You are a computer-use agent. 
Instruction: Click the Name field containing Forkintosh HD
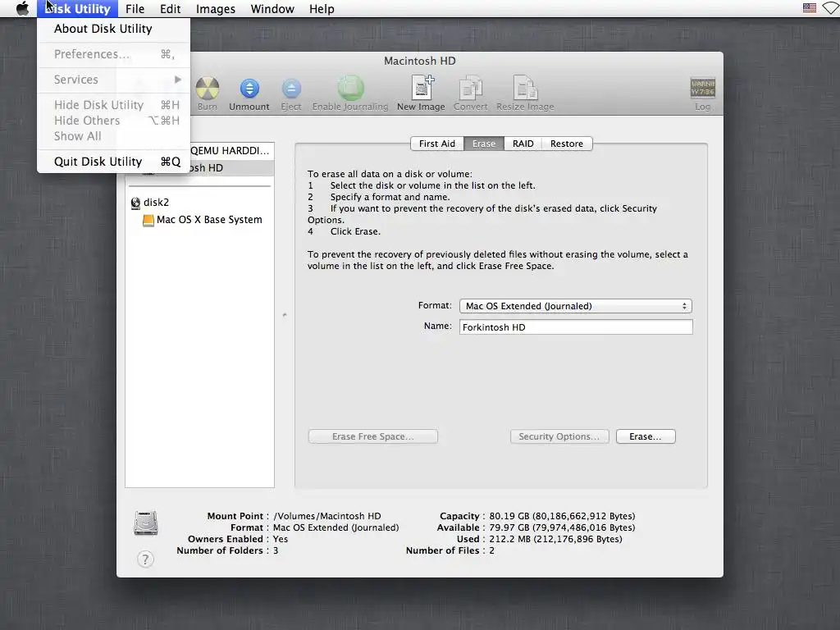point(576,327)
